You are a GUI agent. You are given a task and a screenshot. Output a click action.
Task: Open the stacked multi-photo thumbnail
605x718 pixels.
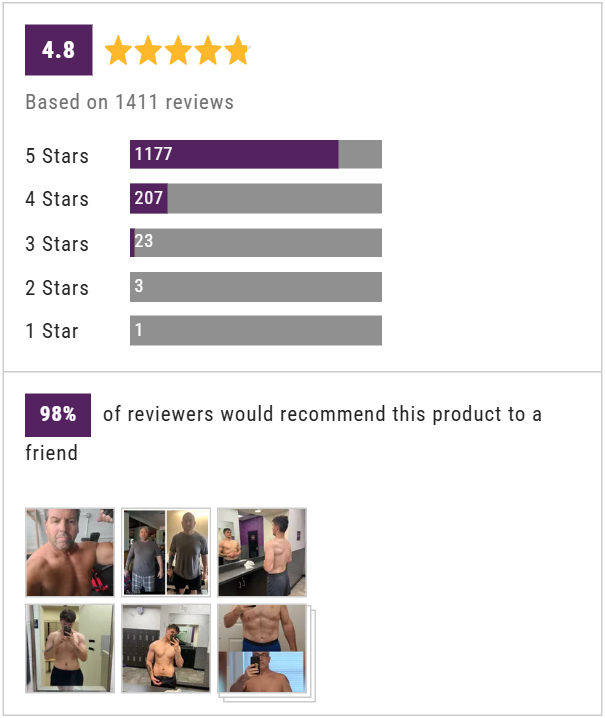pyautogui.click(x=266, y=652)
